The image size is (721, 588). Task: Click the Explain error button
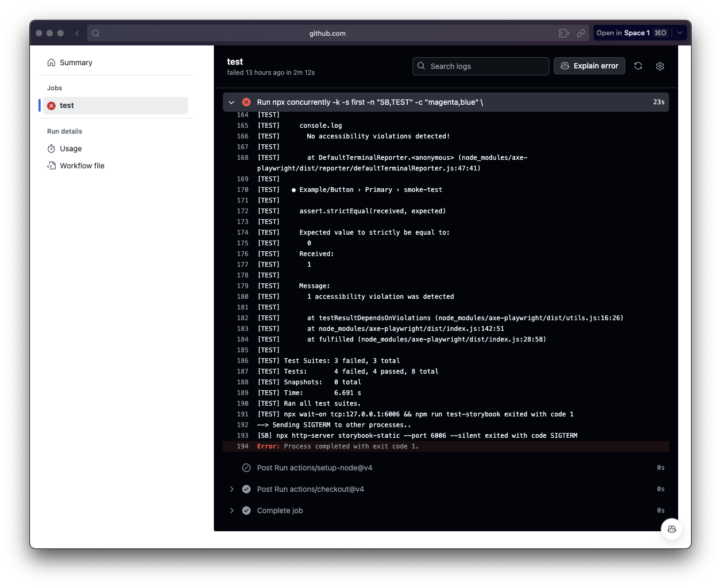coord(589,66)
